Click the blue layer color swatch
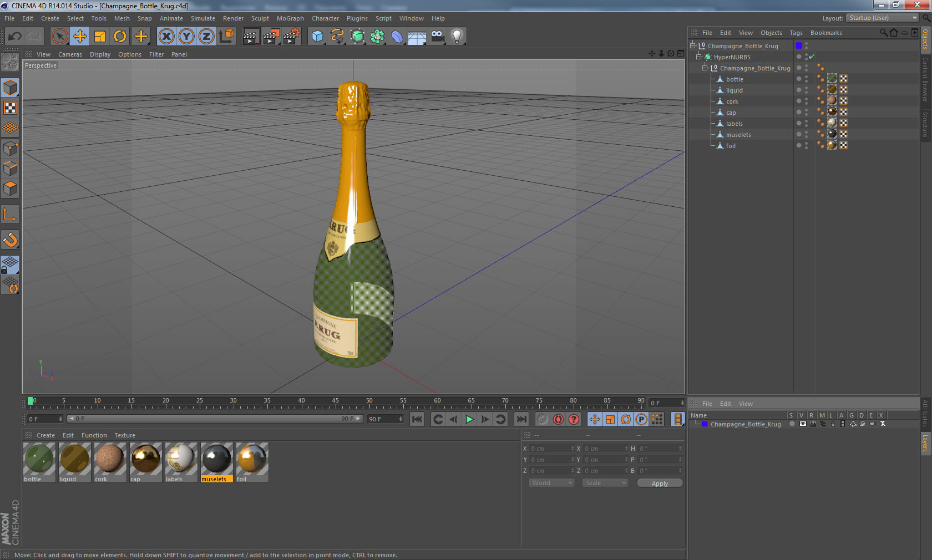Screen dimensions: 932x560 point(799,45)
